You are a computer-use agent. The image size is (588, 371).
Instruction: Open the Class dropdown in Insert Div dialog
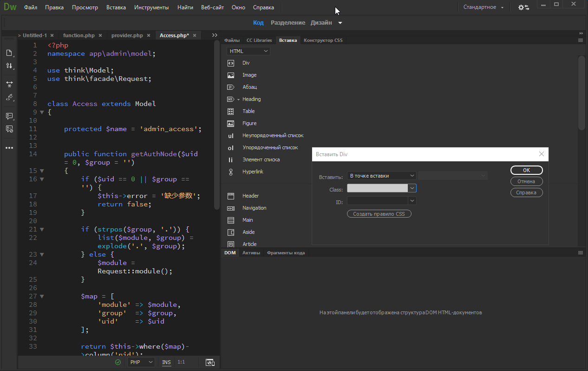tap(412, 188)
